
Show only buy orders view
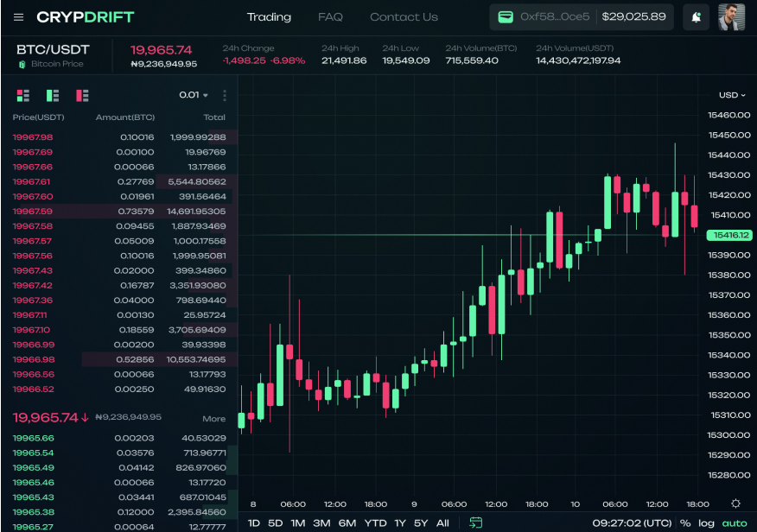53,95
